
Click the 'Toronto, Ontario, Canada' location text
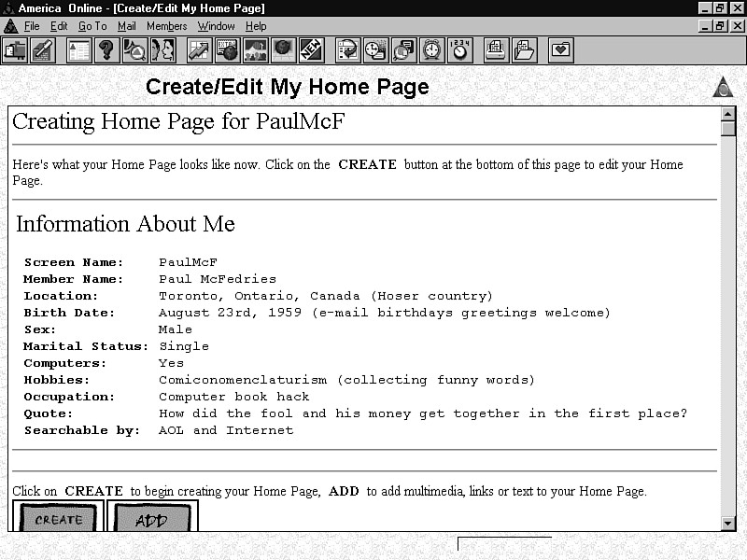click(260, 296)
